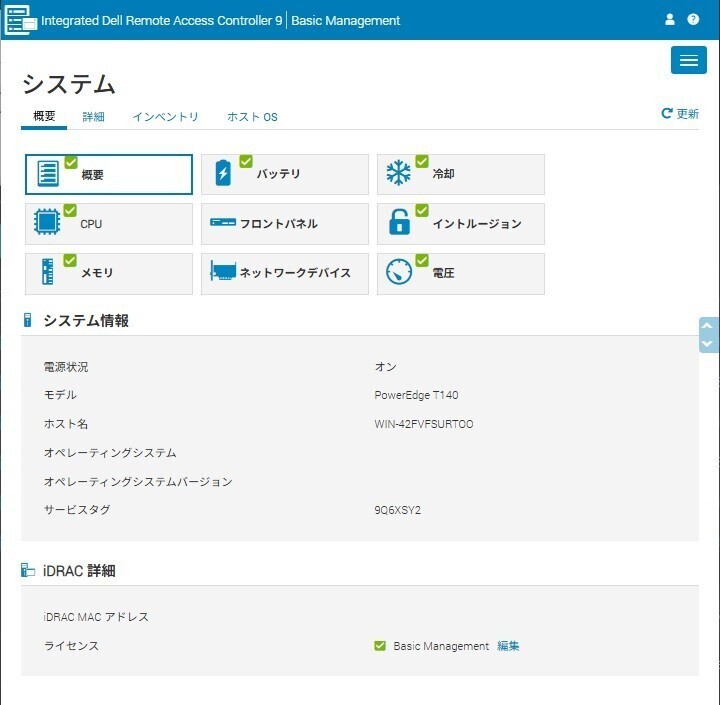Image resolution: width=720 pixels, height=705 pixels.
Task: Click the help question mark icon
Action: 693,20
